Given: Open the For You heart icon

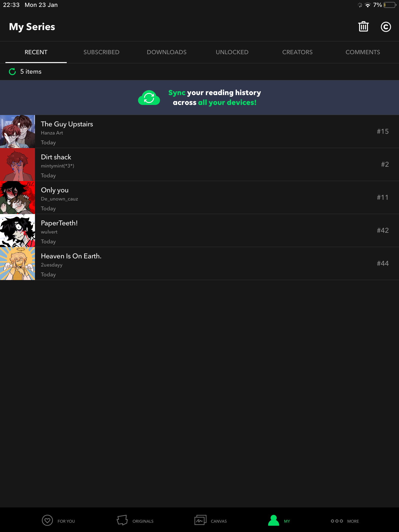Looking at the screenshot, I should [47, 520].
